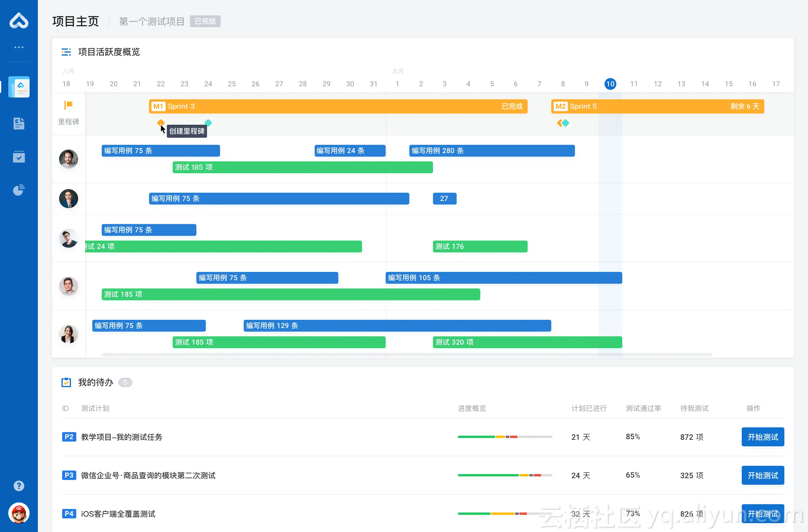This screenshot has height=532, width=808.
Task: Click the help question mark icon
Action: pos(19,486)
